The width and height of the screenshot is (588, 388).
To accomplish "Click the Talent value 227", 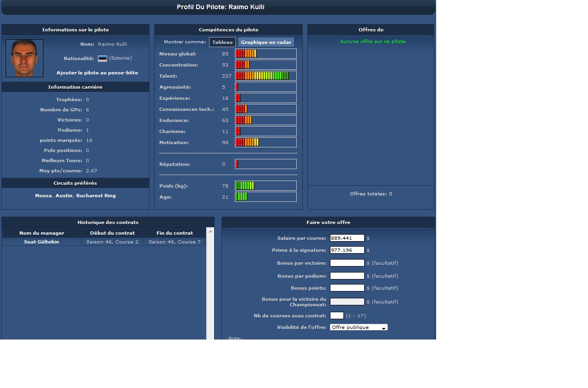I will click(227, 76).
